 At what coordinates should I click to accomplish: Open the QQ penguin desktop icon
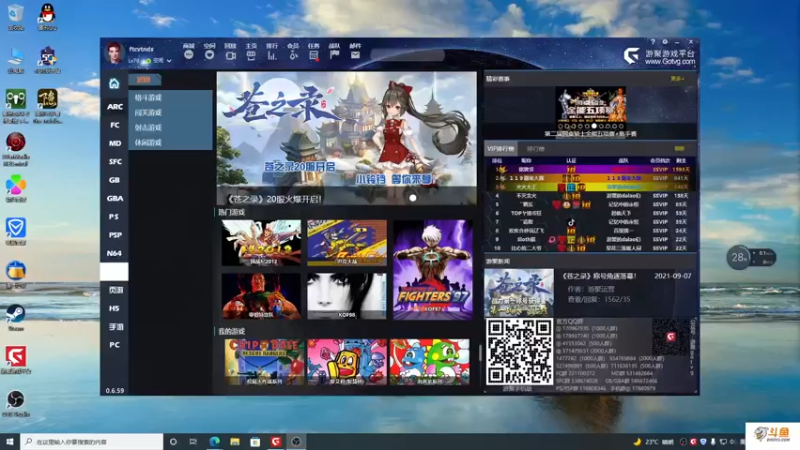point(47,17)
